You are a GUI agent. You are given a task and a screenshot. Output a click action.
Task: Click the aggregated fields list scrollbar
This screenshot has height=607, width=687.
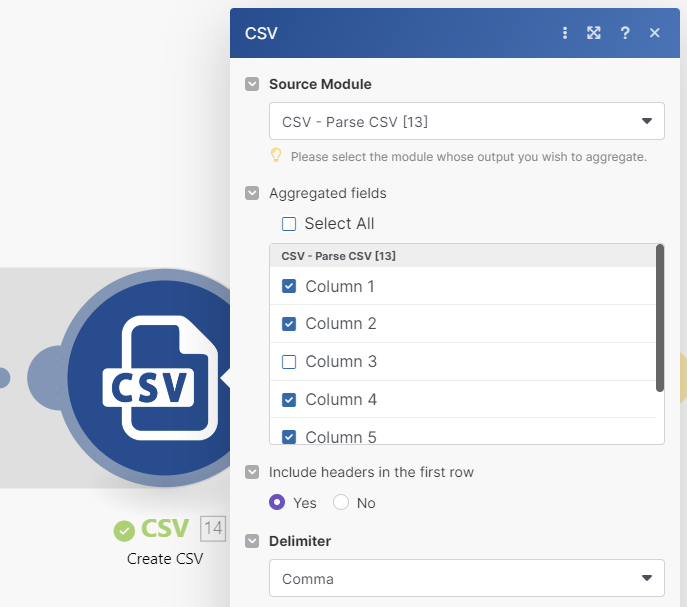click(659, 318)
